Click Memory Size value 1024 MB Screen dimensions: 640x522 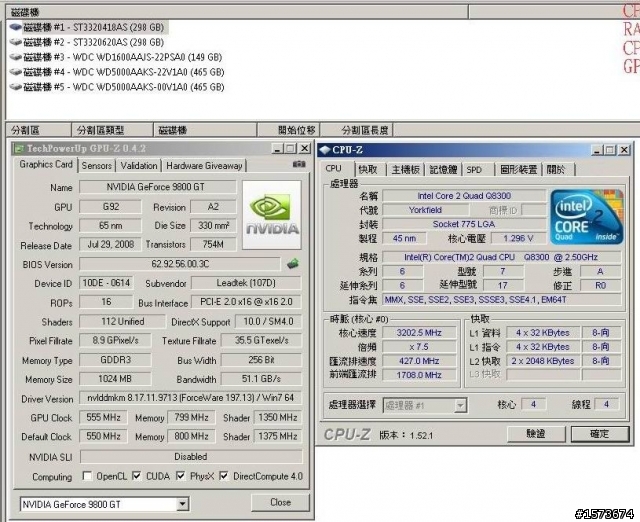[x=115, y=379]
